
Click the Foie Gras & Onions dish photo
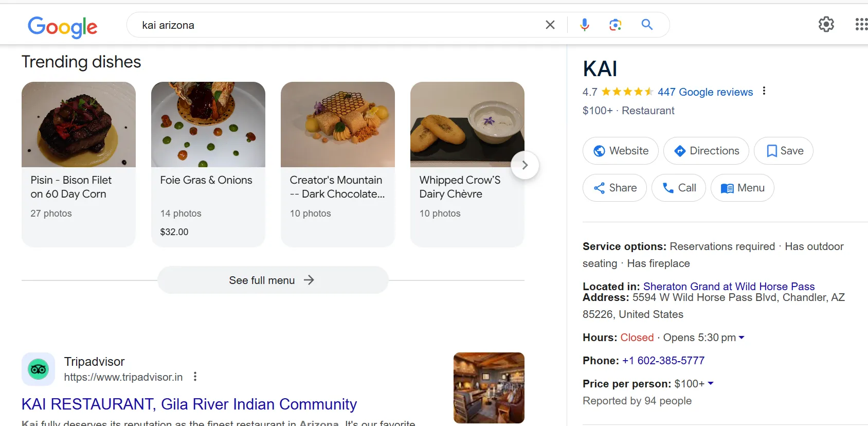tap(208, 125)
